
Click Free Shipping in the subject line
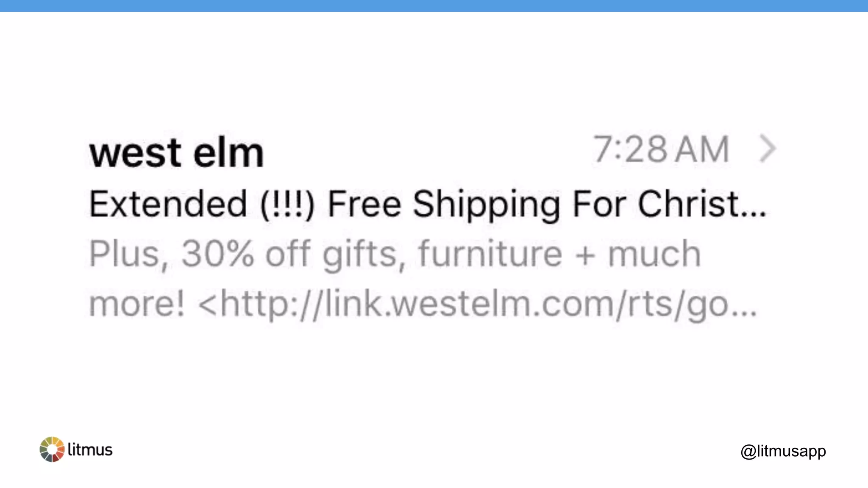point(444,204)
